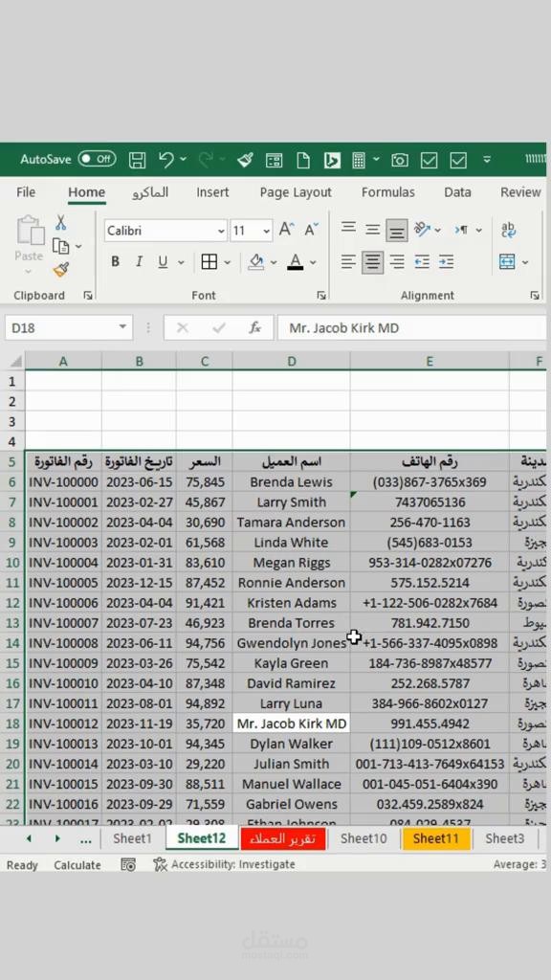Expand the Merge & Center dropdown arrow
The width and height of the screenshot is (551, 980).
(x=525, y=262)
